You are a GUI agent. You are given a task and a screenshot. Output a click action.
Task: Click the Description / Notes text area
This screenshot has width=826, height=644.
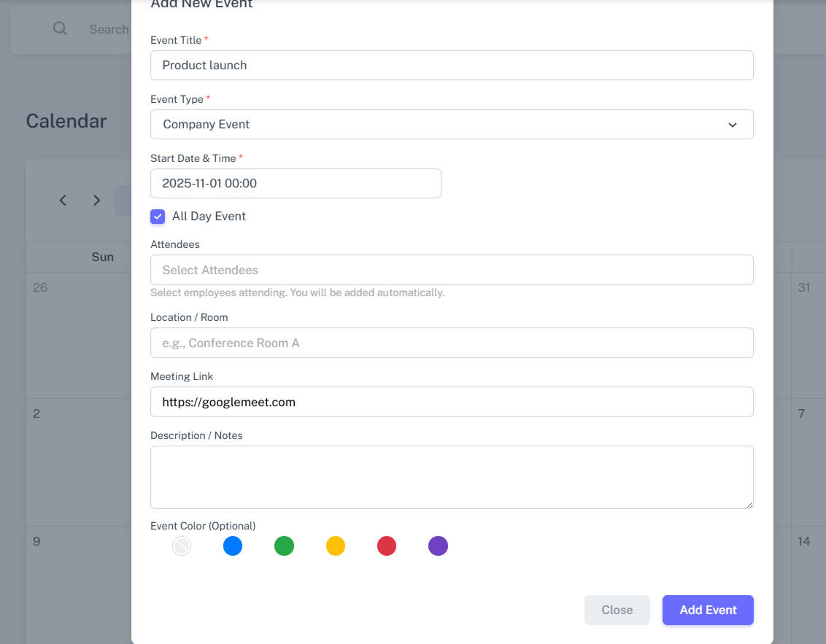[451, 477]
